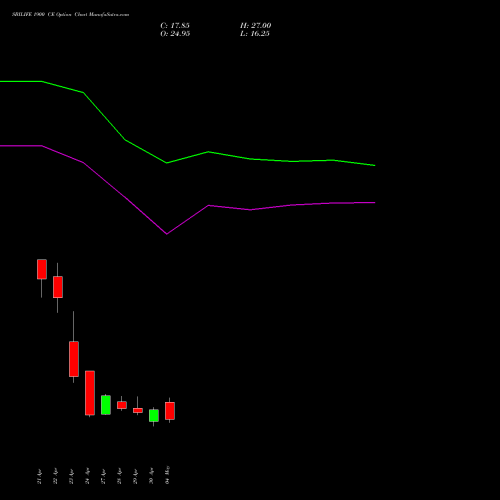500x500 pixels.
Task: Select the tiny red candlestick for 29 Apr
Action: [x=138, y=410]
